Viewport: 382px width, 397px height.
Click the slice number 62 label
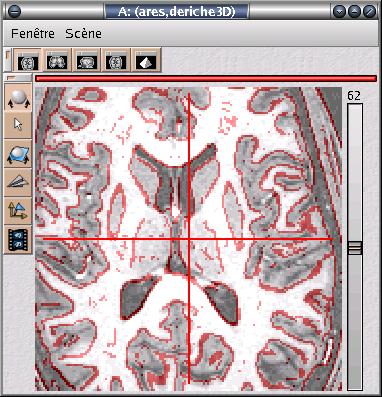(354, 96)
